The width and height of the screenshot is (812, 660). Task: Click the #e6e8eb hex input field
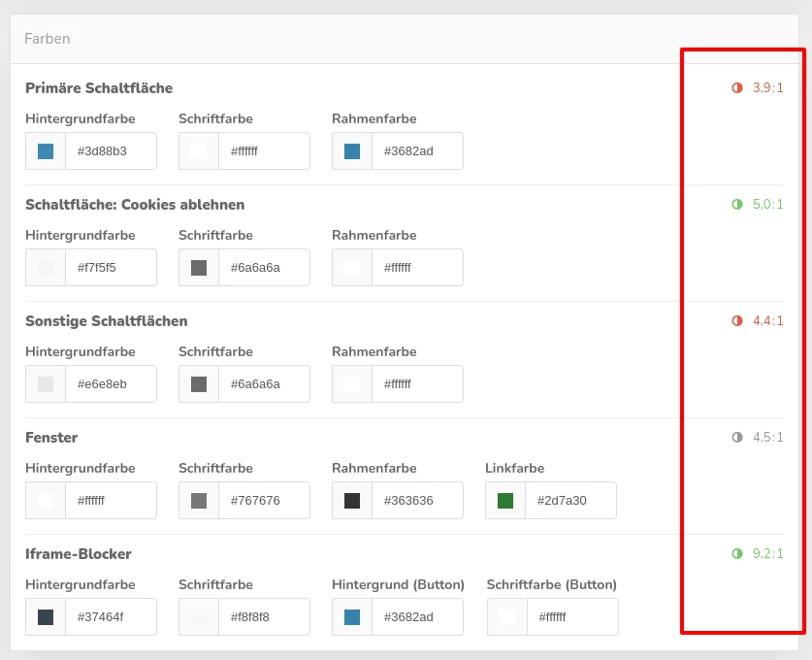[111, 384]
